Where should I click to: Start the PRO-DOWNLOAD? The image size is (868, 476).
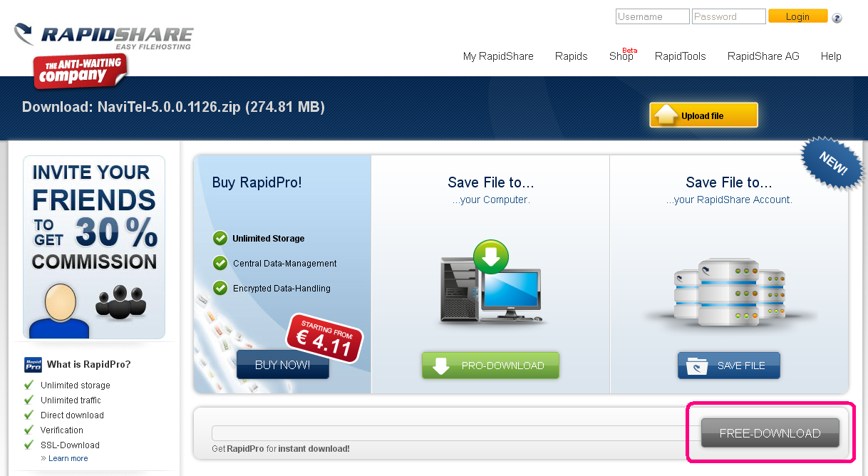pos(490,366)
